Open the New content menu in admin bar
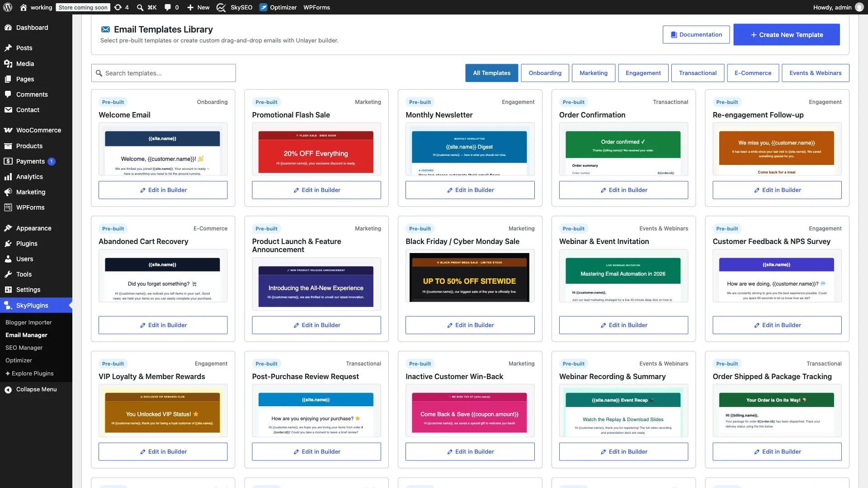868x488 pixels. 198,7
